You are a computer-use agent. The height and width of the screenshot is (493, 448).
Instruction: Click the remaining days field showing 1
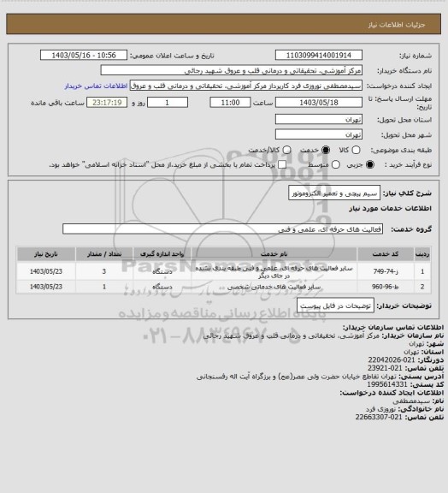point(168,103)
